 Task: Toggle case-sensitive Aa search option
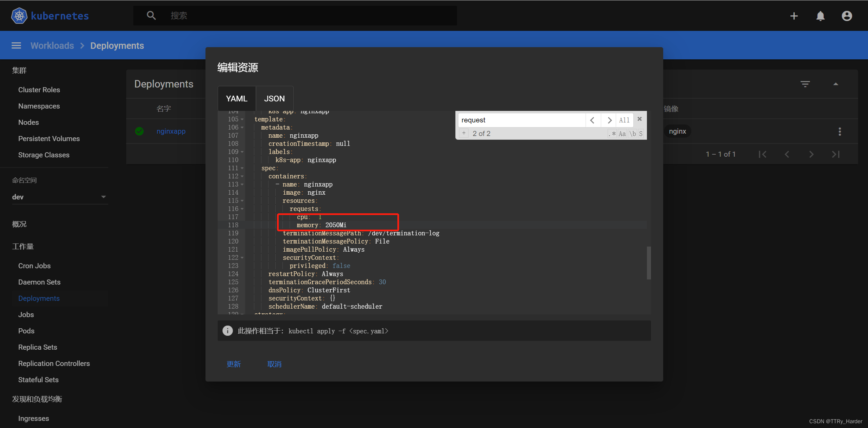click(x=622, y=134)
